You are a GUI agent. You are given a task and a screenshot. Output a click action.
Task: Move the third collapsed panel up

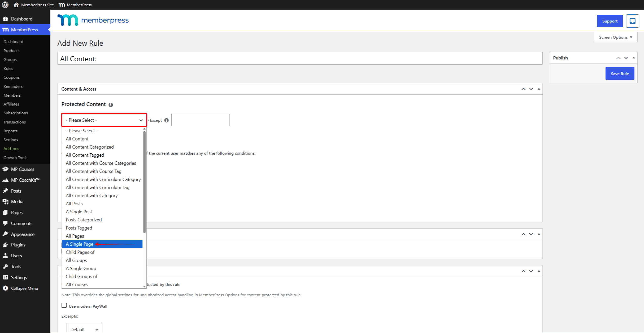tap(523, 271)
